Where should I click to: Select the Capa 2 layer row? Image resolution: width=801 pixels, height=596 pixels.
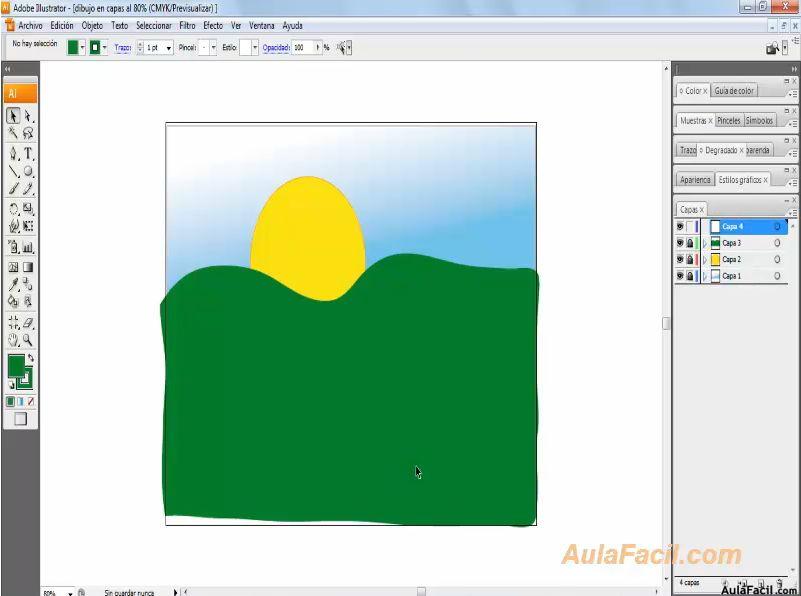[731, 259]
